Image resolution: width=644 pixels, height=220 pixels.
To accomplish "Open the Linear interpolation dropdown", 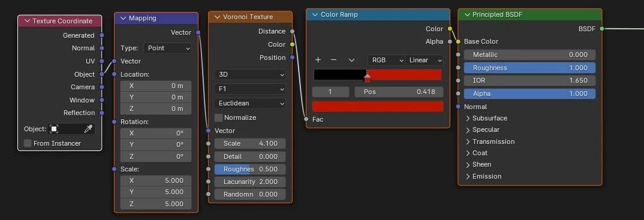I will [x=425, y=60].
